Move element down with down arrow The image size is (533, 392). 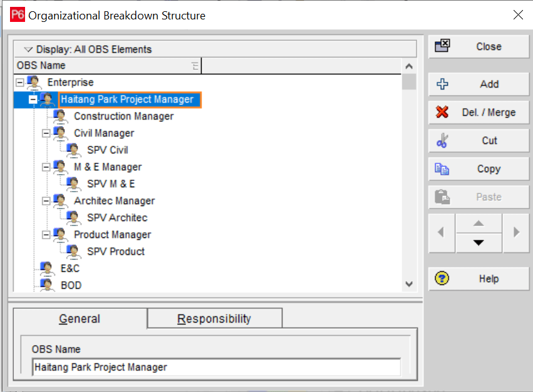point(479,243)
